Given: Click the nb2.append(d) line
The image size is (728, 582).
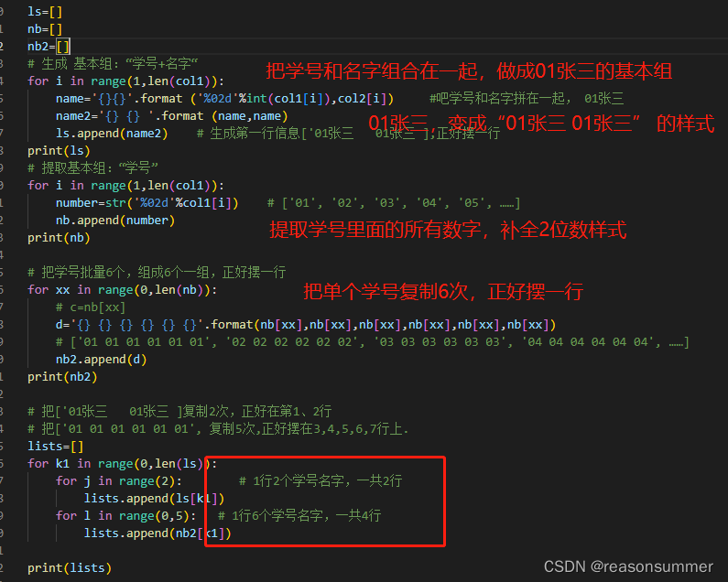Looking at the screenshot, I should [101, 360].
